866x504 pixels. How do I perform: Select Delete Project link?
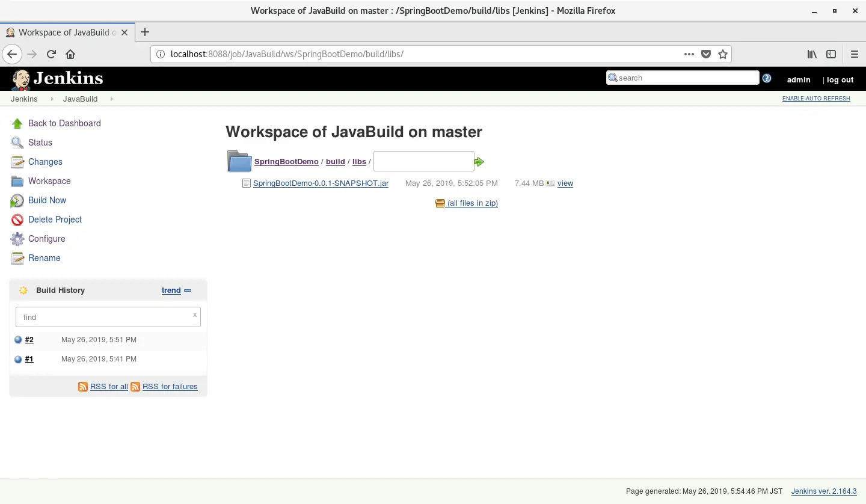55,220
